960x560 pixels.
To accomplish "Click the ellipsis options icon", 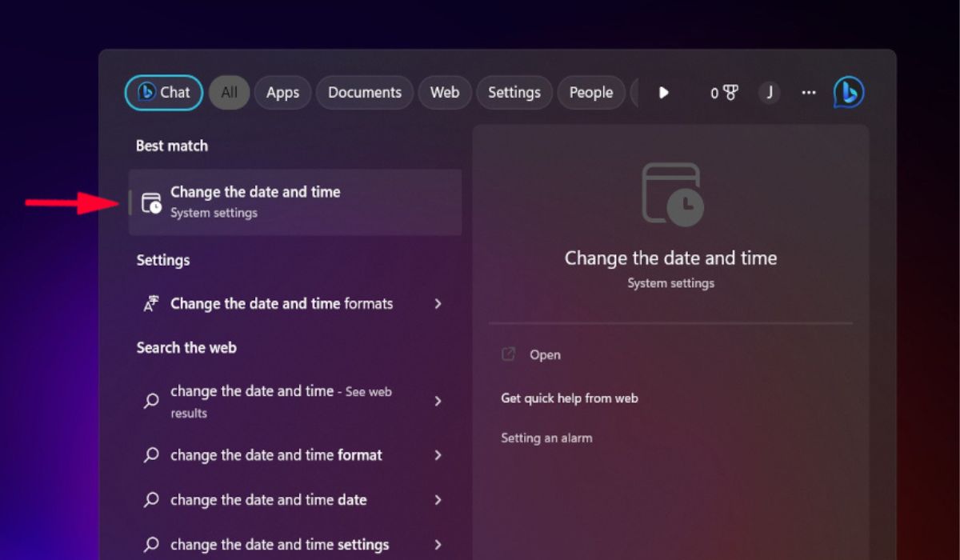I will (808, 92).
